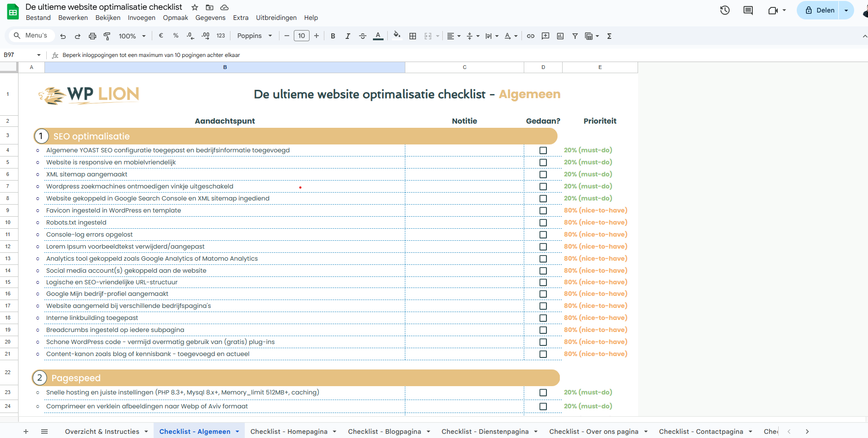Open the borders tool
Image resolution: width=868 pixels, height=438 pixels.
(413, 36)
